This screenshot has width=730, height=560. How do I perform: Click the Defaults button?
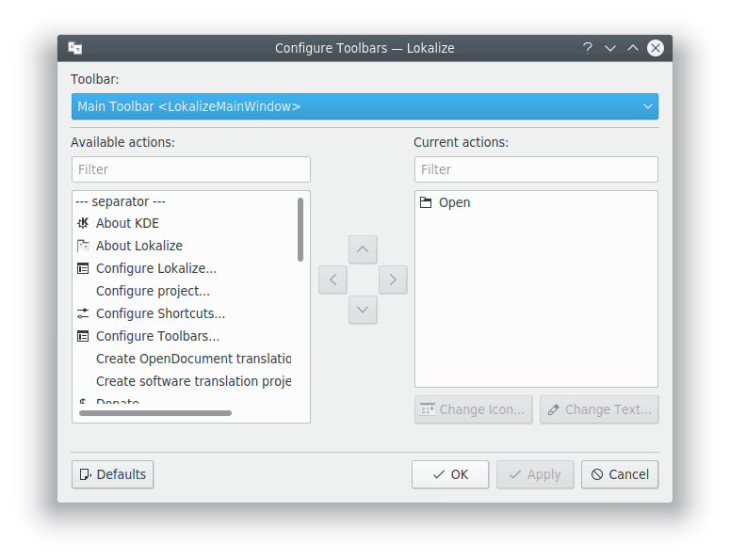(113, 474)
